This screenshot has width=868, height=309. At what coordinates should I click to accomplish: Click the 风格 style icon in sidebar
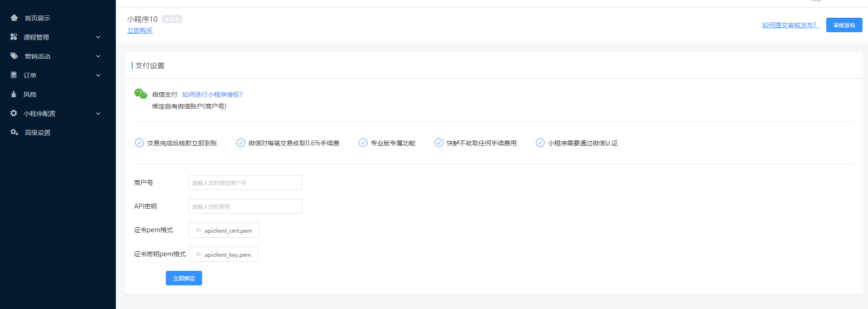[x=14, y=94]
